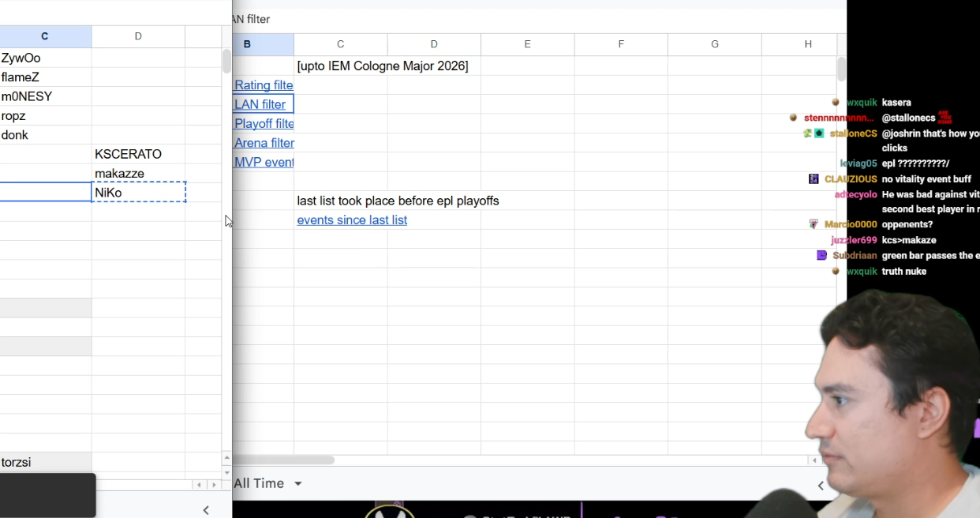Select column G header in the right sheet
The image size is (980, 518).
[x=715, y=44]
